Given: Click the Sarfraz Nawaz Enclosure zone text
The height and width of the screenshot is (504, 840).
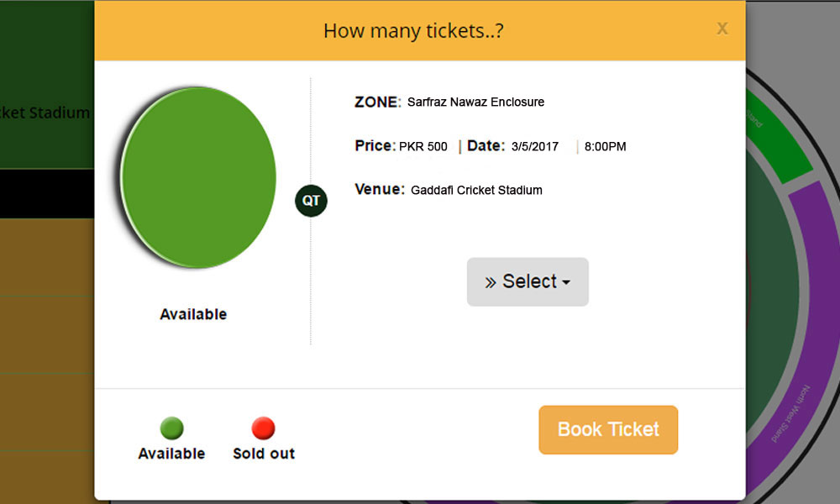Looking at the screenshot, I should (475, 102).
